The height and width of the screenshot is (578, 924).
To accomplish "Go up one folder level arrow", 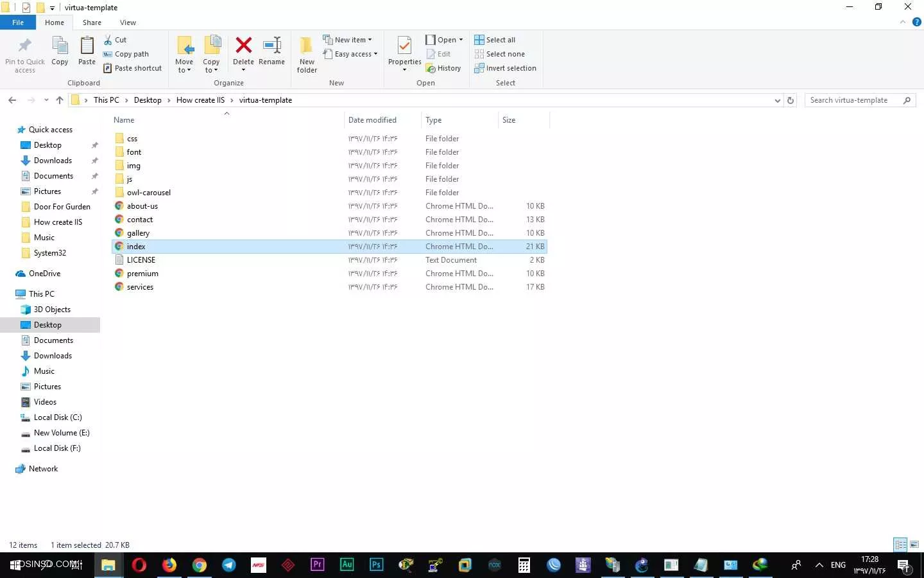I will click(x=60, y=100).
